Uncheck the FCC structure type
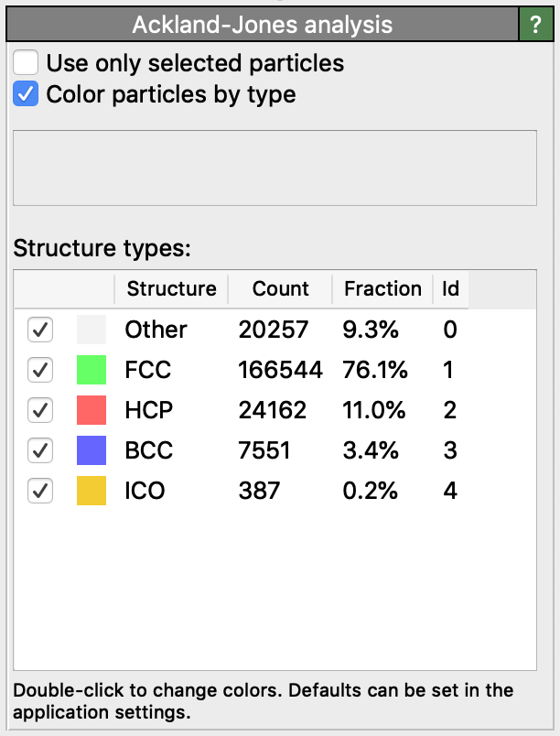Image resolution: width=560 pixels, height=736 pixels. point(40,370)
